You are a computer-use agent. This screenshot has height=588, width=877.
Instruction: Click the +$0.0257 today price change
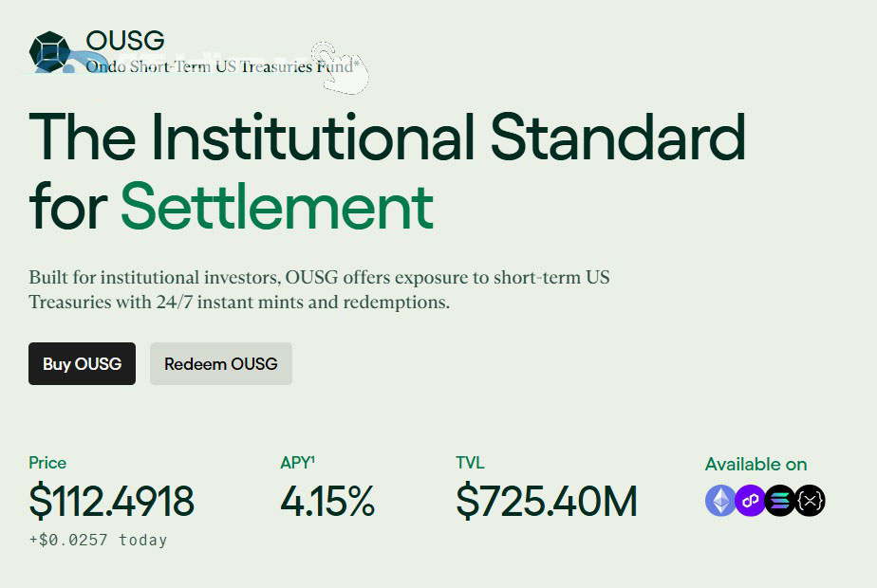98,540
